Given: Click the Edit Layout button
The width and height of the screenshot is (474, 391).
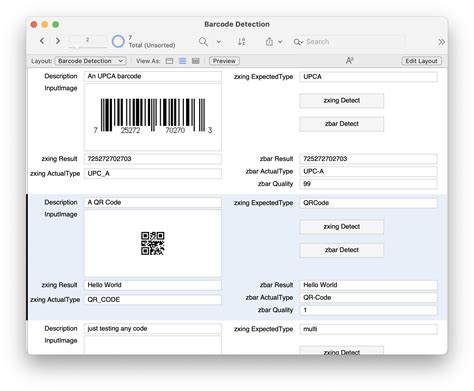Looking at the screenshot, I should click(421, 61).
